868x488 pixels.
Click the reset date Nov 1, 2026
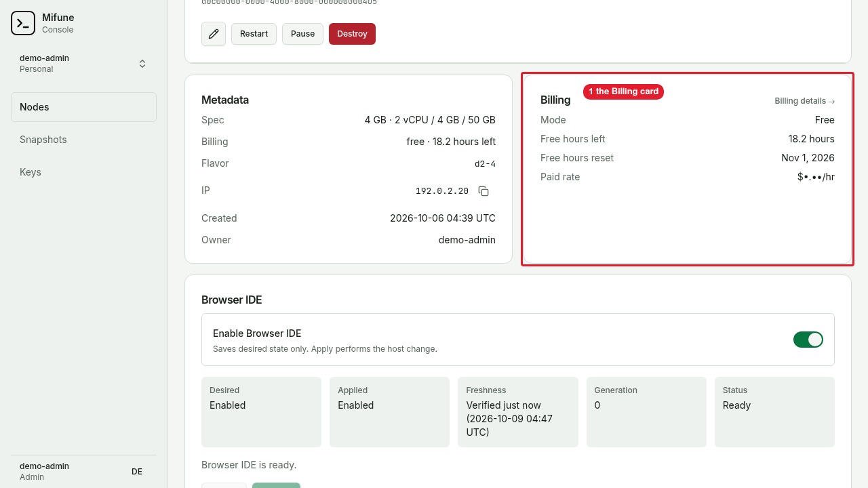coord(808,158)
